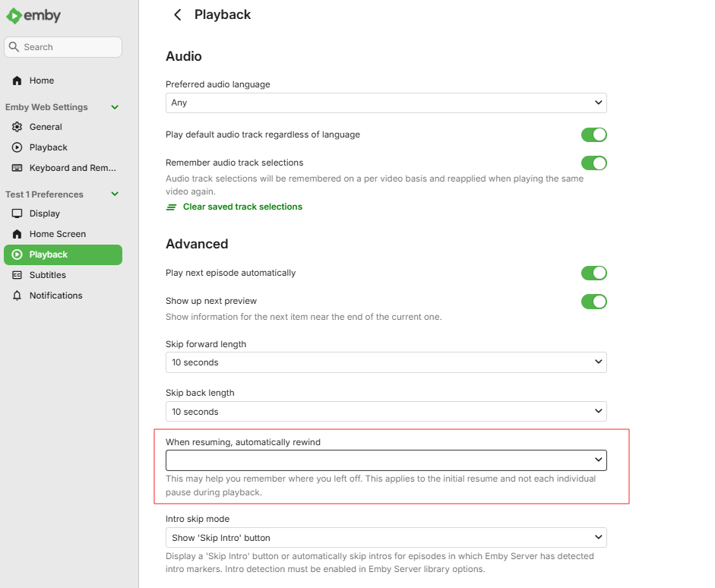Image resolution: width=715 pixels, height=588 pixels.
Task: Open the Skip forward length dropdown
Action: (386, 362)
